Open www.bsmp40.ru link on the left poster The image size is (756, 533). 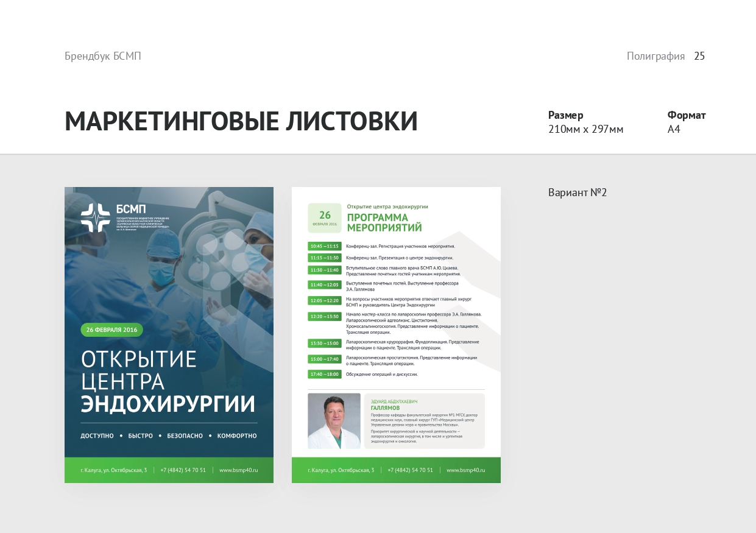[239, 470]
